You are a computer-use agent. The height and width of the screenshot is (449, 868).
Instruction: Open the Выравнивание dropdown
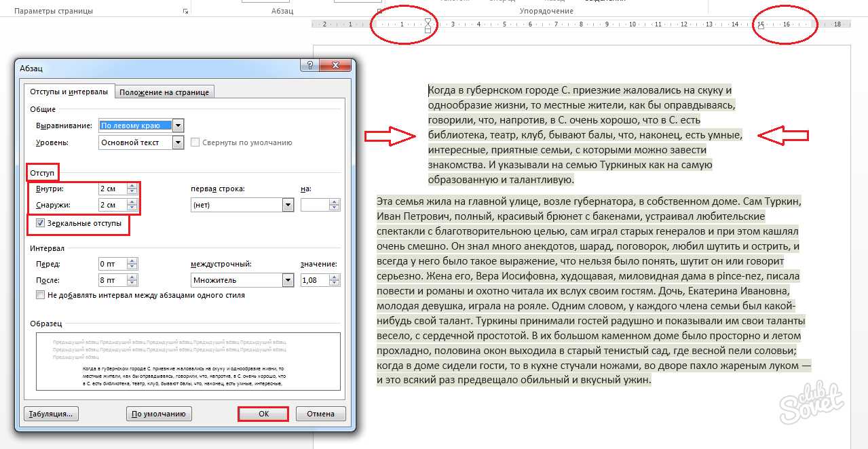[x=178, y=125]
